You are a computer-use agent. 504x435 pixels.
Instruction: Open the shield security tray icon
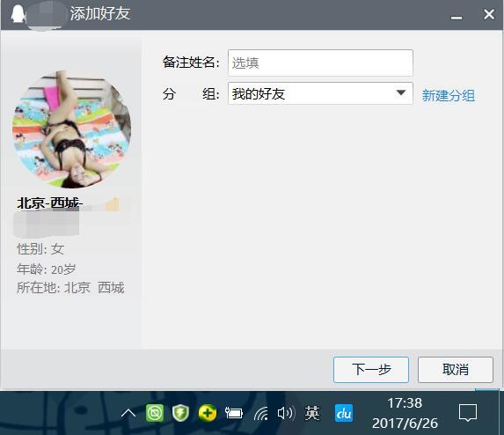click(x=180, y=413)
